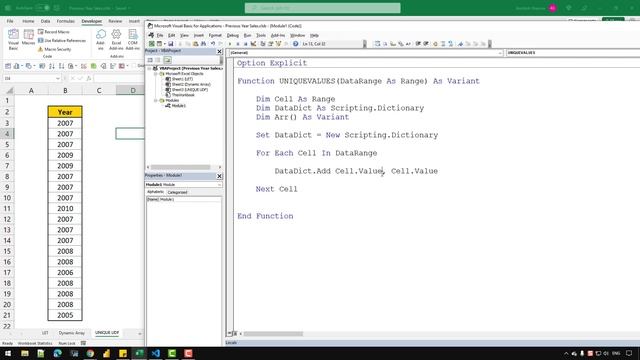640x360 pixels.
Task: Switch to the Formulas ribbon tab
Action: click(x=65, y=21)
